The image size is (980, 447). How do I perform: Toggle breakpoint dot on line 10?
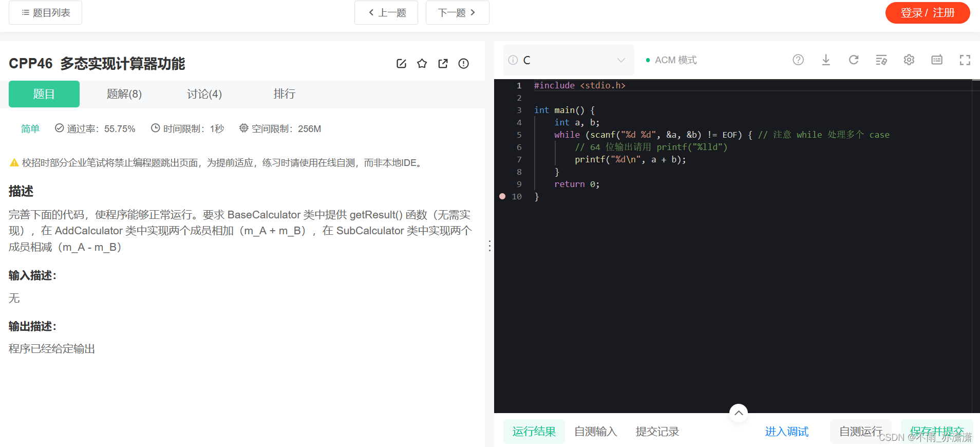tap(502, 196)
